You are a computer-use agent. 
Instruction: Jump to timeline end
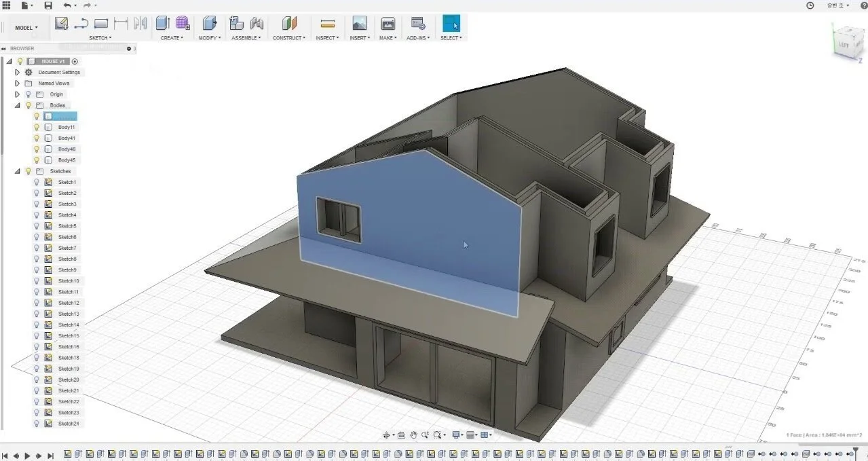[x=50, y=456]
